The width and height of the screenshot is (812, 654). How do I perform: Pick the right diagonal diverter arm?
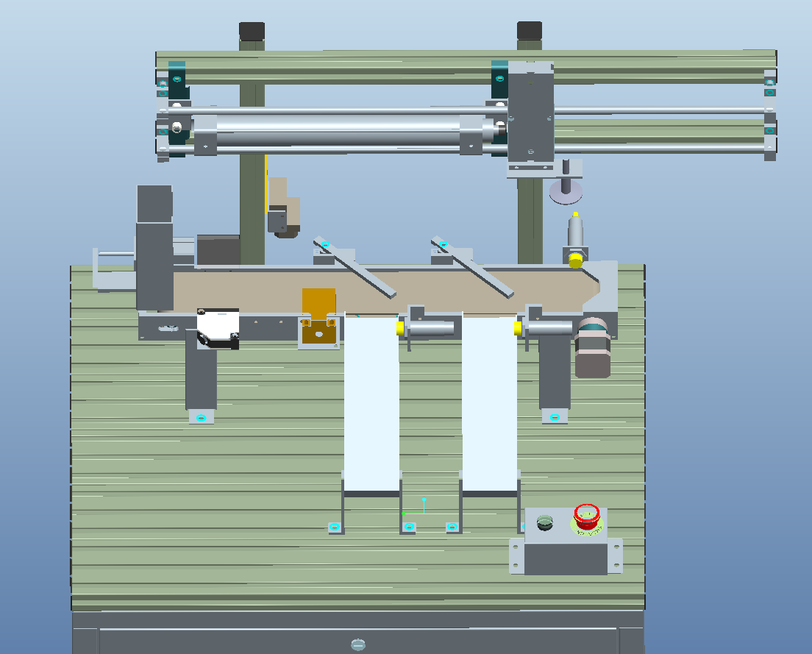472,267
